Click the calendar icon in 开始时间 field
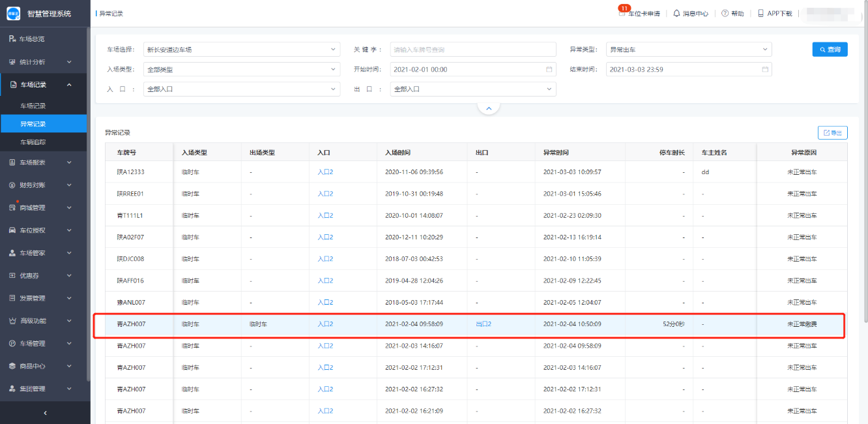Screen dimensions: 868x424 click(549, 69)
